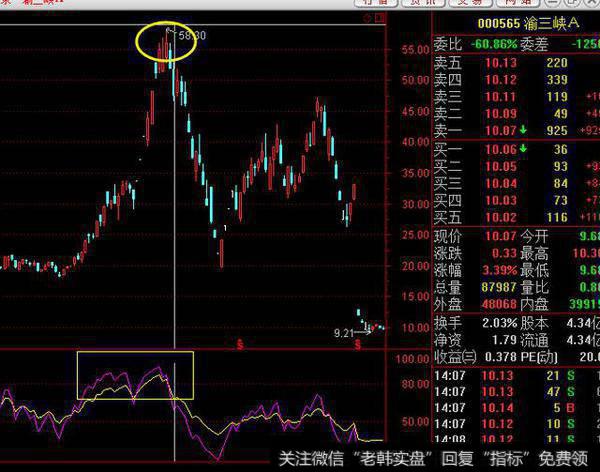Click the 58.30 high price label

pos(192,36)
